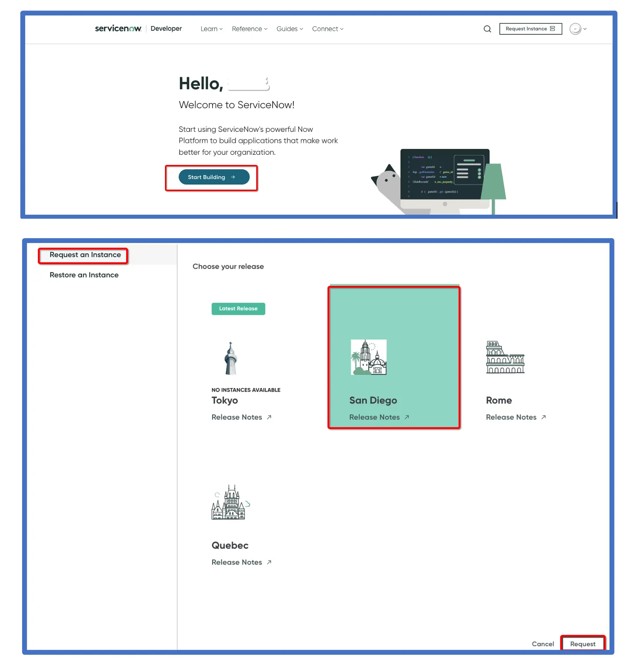Image resolution: width=636 pixels, height=672 pixels.
Task: Click Developer site title in header
Action: pyautogui.click(x=166, y=29)
